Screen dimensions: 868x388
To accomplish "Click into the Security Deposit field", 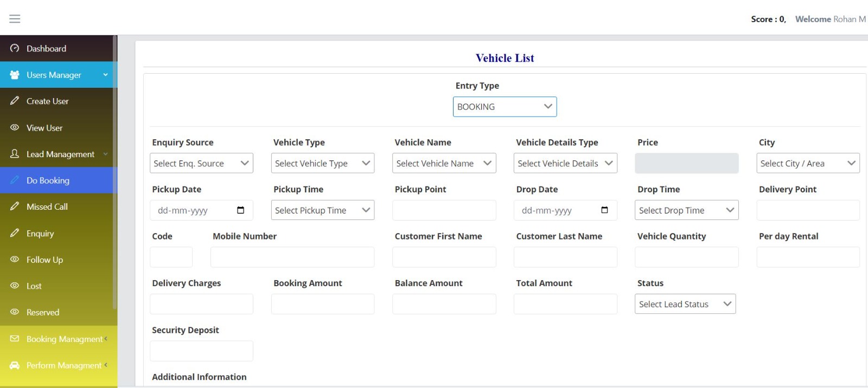I will (x=201, y=351).
